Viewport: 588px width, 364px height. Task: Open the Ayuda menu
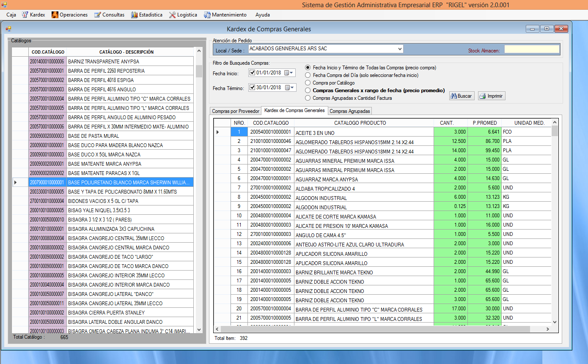coord(262,14)
